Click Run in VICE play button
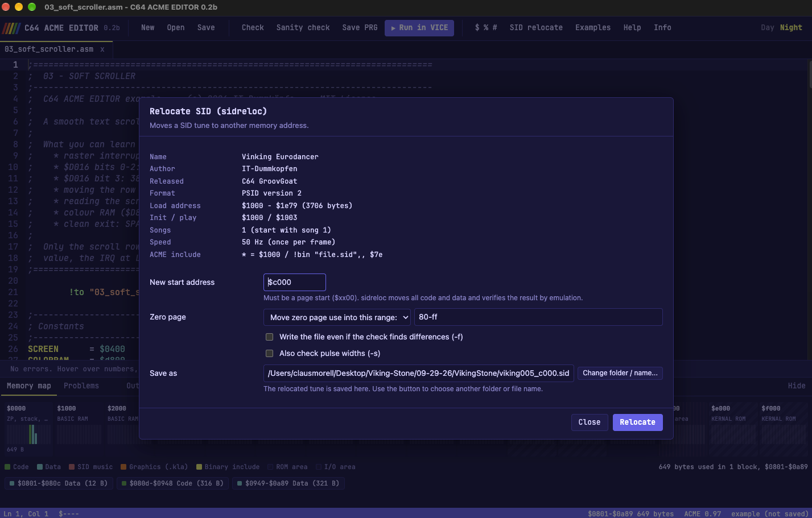This screenshot has height=518, width=812. tap(419, 28)
